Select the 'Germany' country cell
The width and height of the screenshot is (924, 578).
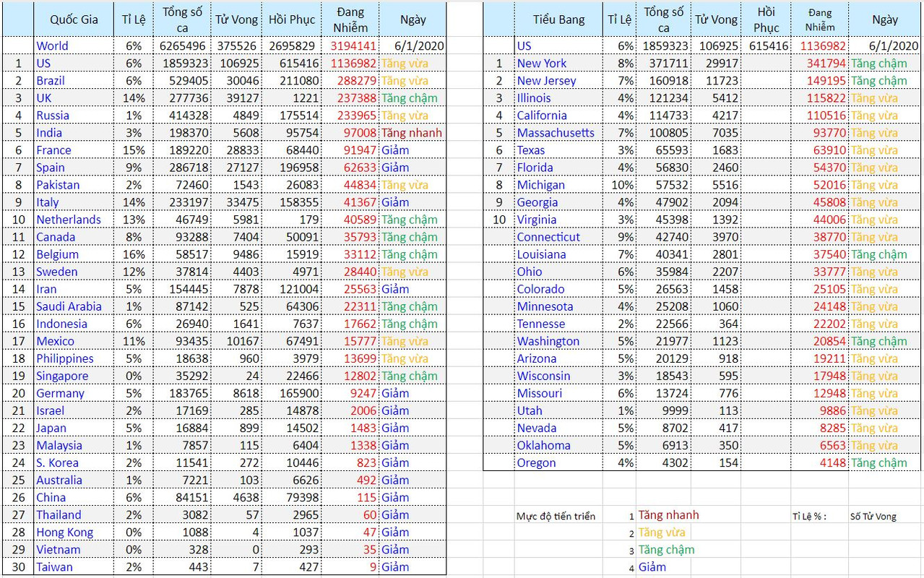tap(74, 393)
